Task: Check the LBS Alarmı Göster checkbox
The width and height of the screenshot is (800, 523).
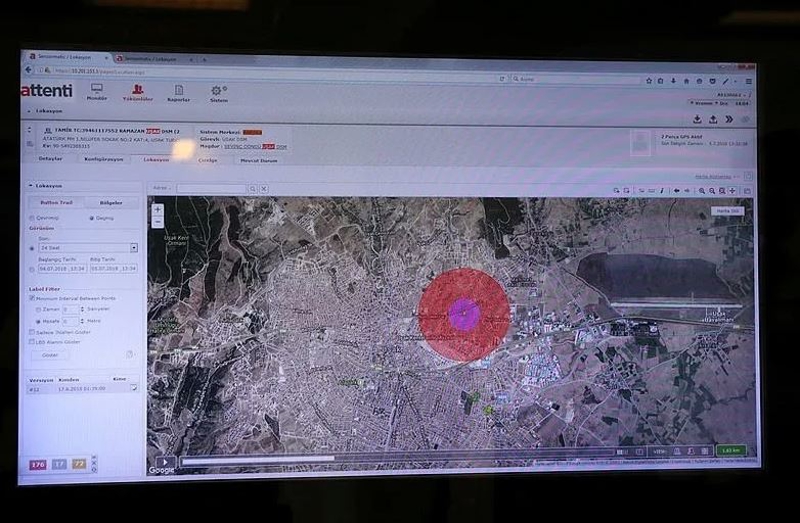Action: click(x=32, y=342)
